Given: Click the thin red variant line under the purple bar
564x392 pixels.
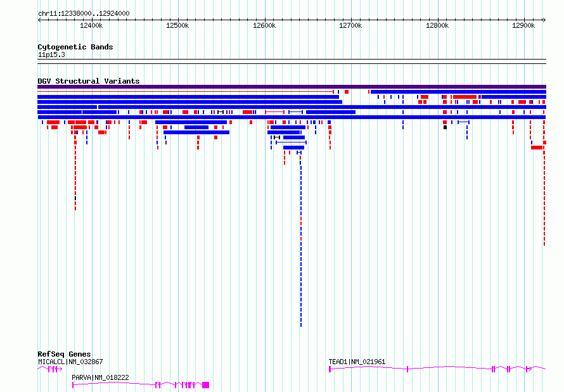Looking at the screenshot, I should [186, 92].
